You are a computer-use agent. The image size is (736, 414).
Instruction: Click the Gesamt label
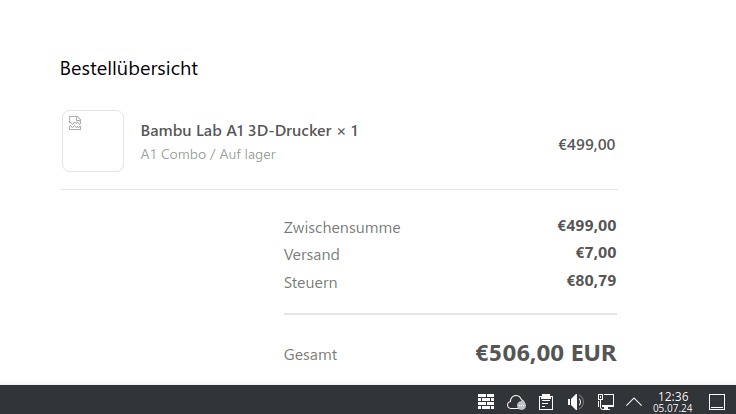pyautogui.click(x=311, y=354)
